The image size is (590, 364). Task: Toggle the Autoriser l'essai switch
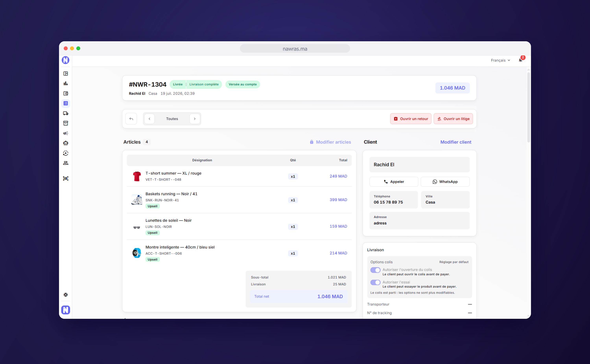pos(375,282)
